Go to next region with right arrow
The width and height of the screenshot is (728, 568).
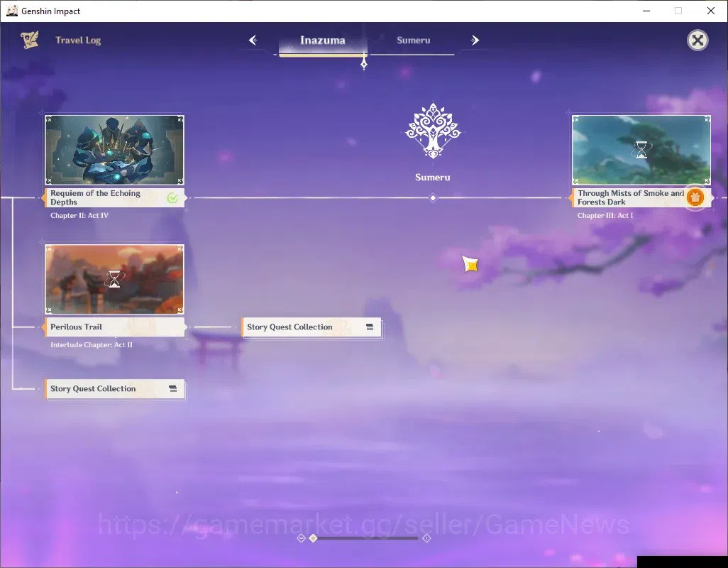click(475, 40)
